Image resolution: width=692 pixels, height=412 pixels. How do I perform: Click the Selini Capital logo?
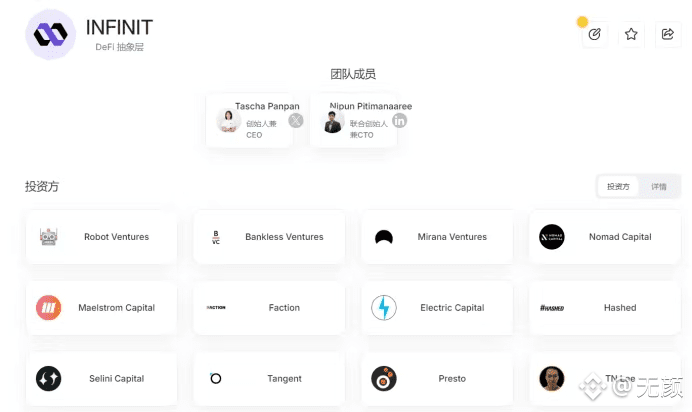(49, 378)
